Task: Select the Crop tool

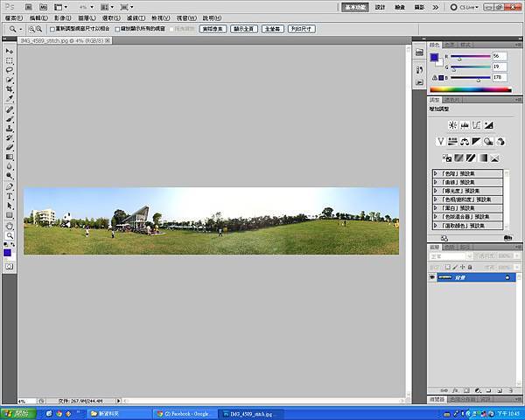Action: [x=10, y=89]
